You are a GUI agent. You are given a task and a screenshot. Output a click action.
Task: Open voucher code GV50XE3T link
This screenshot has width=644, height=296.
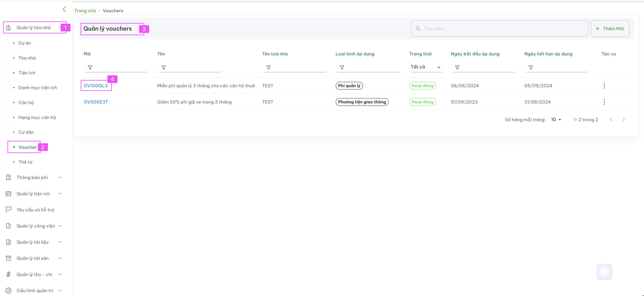coord(96,102)
